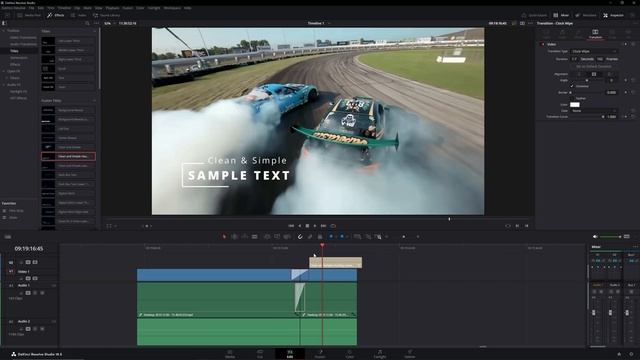Select the Trim Edit Mode tool

coord(234,237)
